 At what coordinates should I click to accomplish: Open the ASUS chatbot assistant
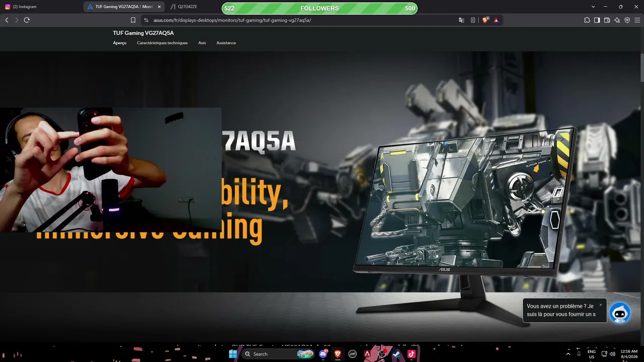pos(620,313)
